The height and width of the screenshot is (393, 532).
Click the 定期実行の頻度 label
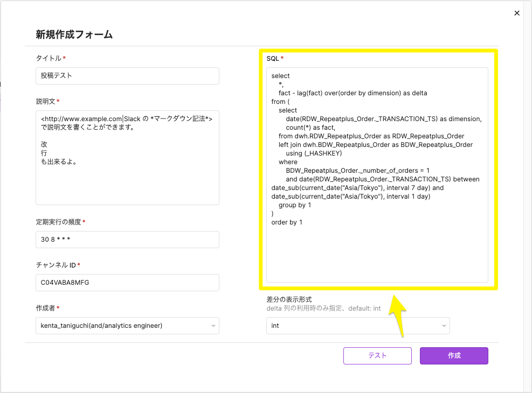[x=58, y=222]
